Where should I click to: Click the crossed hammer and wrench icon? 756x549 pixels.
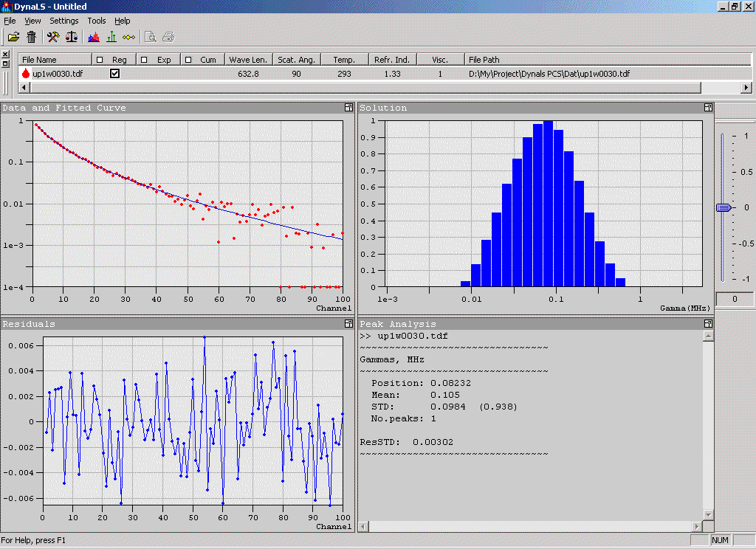point(53,37)
